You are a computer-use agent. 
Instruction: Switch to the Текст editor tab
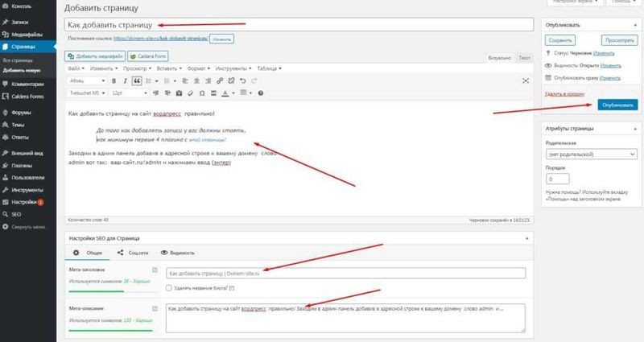pyautogui.click(x=525, y=58)
